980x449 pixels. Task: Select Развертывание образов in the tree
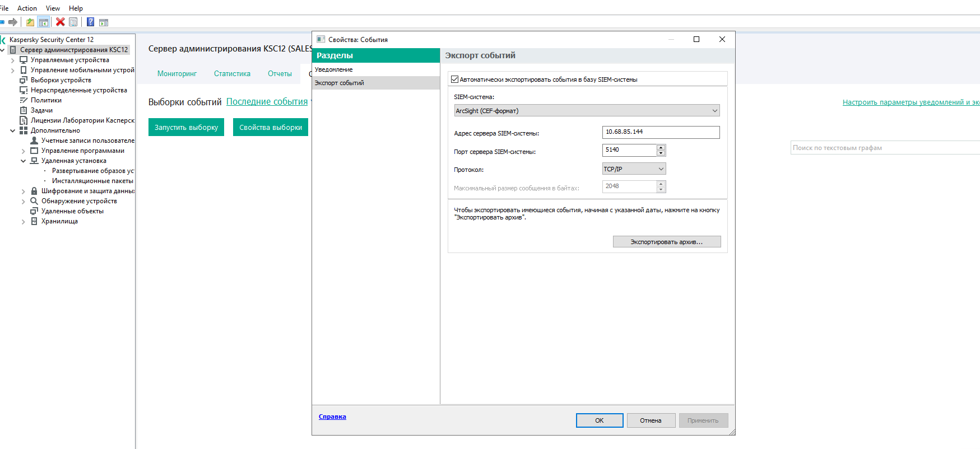click(x=93, y=171)
